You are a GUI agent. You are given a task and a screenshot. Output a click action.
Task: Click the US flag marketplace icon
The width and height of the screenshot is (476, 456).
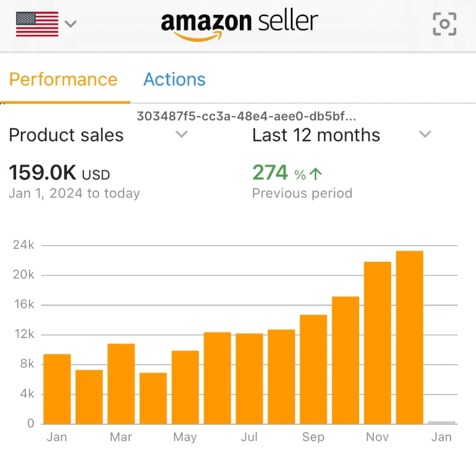pyautogui.click(x=37, y=24)
